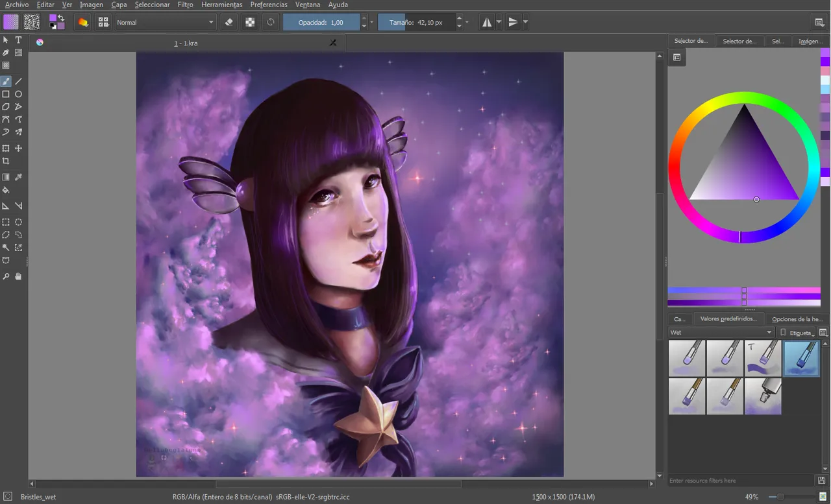831x504 pixels.
Task: Select the Pan hand tool
Action: coord(19,277)
